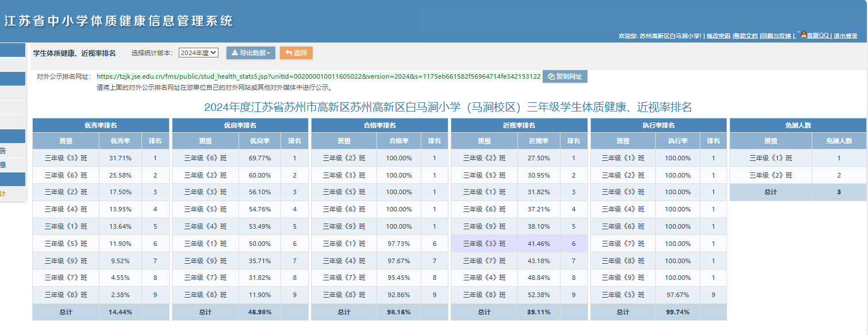868x335 pixels.
Task: Click the 56.10% good rate cell
Action: (260, 192)
